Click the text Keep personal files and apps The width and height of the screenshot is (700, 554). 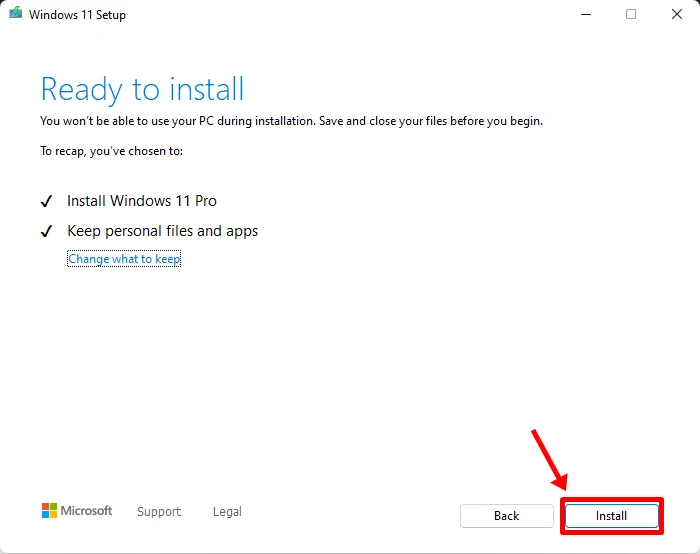pyautogui.click(x=162, y=231)
